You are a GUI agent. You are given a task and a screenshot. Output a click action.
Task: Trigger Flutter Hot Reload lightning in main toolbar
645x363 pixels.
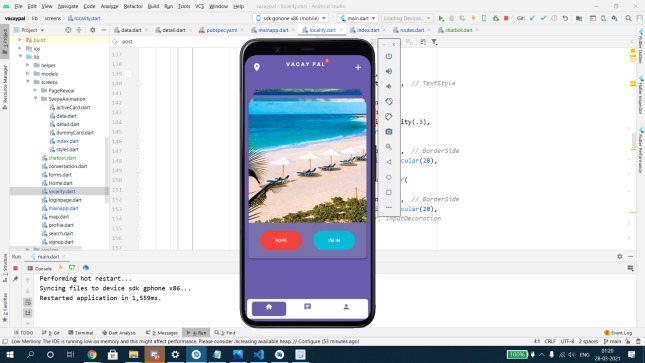click(x=473, y=19)
